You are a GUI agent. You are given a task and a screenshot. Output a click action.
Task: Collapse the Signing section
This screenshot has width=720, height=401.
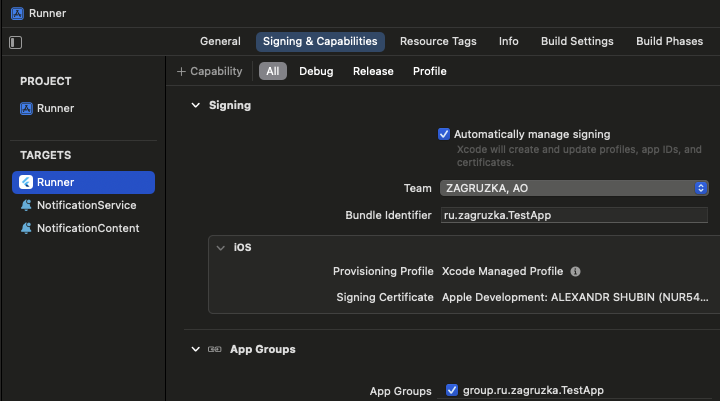pos(196,105)
